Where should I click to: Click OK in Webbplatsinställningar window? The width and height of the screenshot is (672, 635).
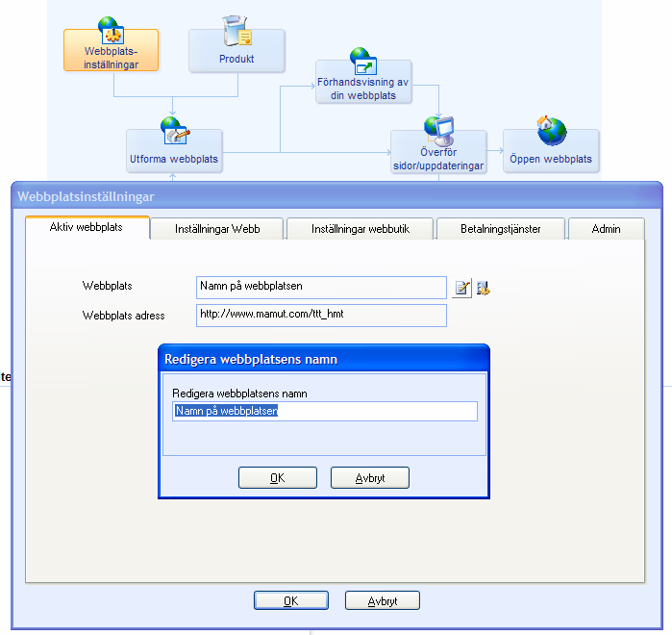click(291, 600)
